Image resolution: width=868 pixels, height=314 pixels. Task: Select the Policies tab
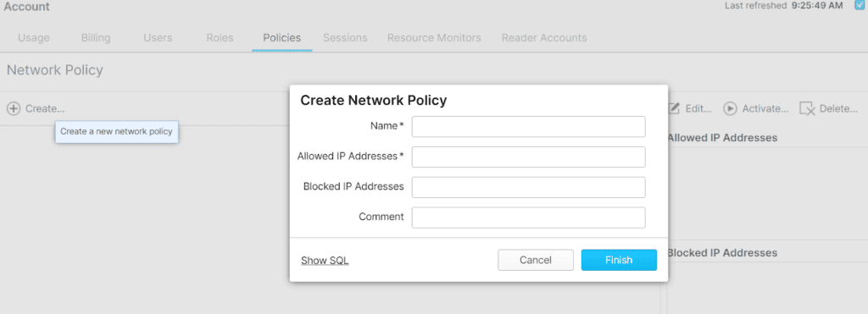coord(281,38)
